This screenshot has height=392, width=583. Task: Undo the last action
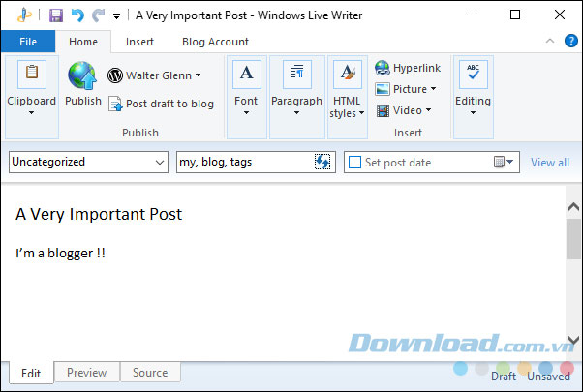click(77, 15)
